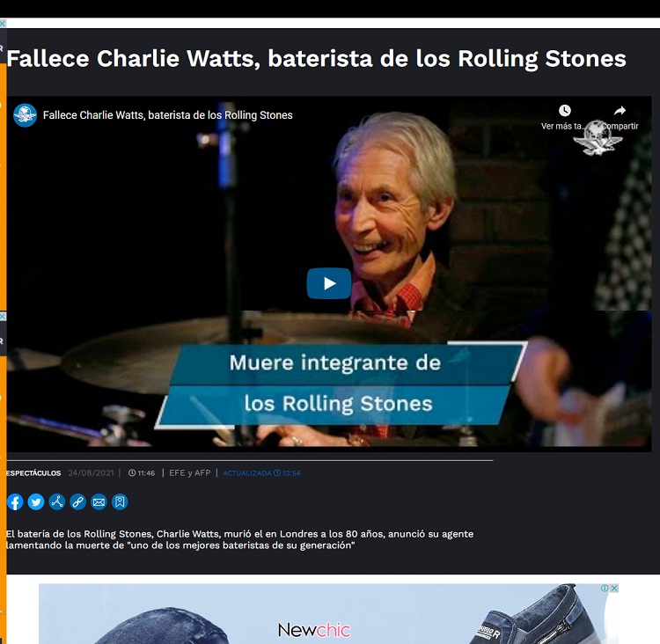Open the channel logo in video header
Viewport: 660px width, 644px height.
[x=25, y=115]
